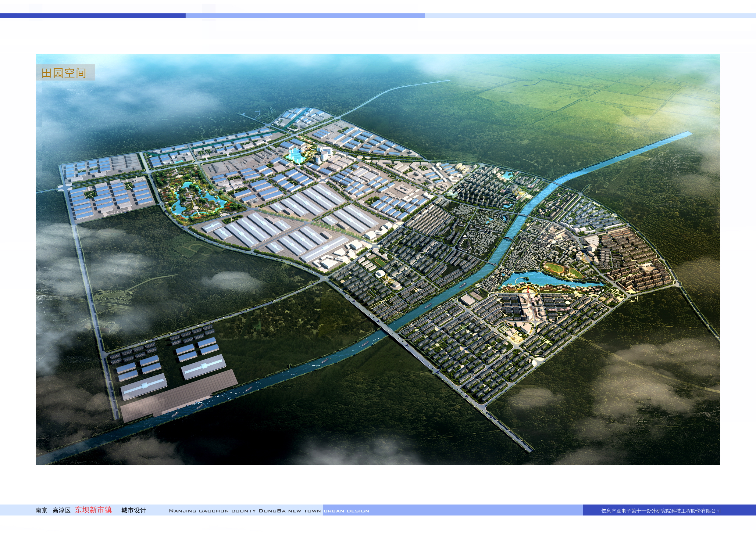
Task: Click the 城市设计 footer text
Action: pyautogui.click(x=133, y=511)
